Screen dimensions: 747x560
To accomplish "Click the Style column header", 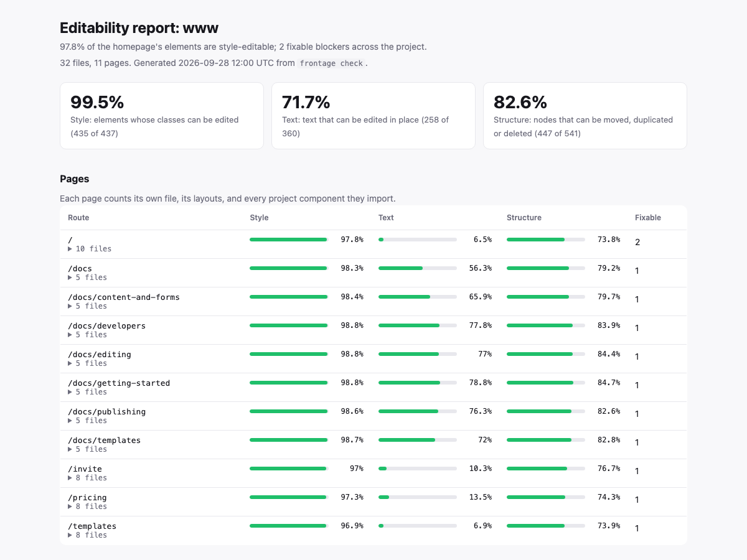I will [259, 218].
